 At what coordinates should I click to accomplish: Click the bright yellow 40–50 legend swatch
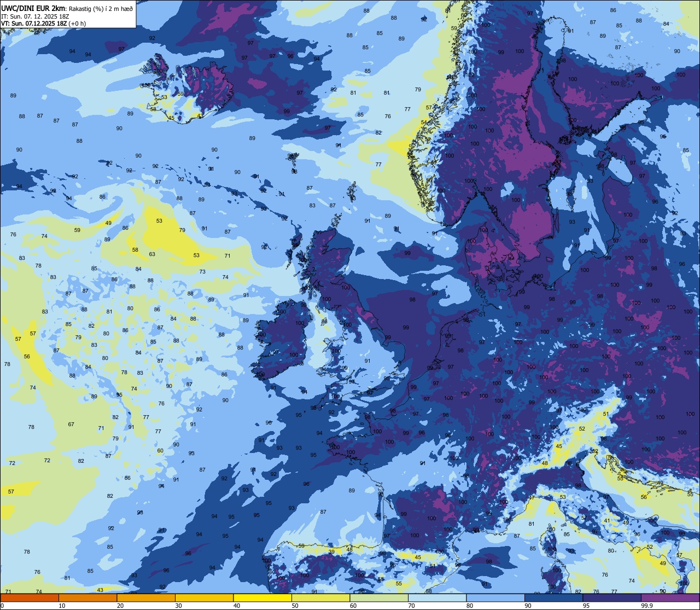[x=262, y=597]
